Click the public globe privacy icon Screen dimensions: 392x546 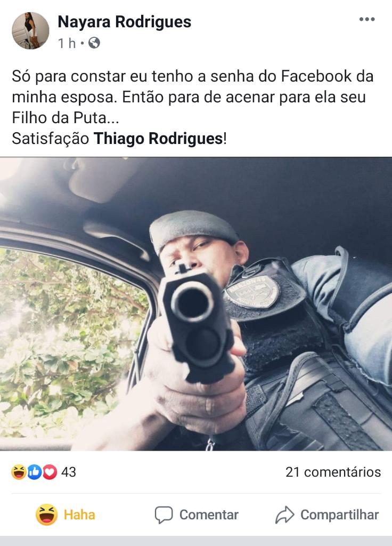(x=94, y=43)
